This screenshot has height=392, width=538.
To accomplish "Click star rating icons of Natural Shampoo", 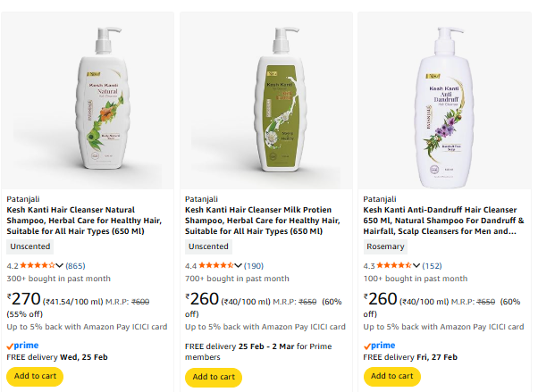I will (38, 265).
